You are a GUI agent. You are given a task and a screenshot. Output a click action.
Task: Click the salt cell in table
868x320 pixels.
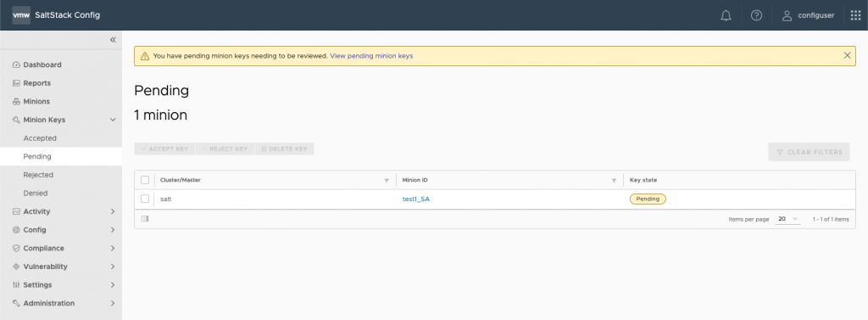pyautogui.click(x=165, y=199)
